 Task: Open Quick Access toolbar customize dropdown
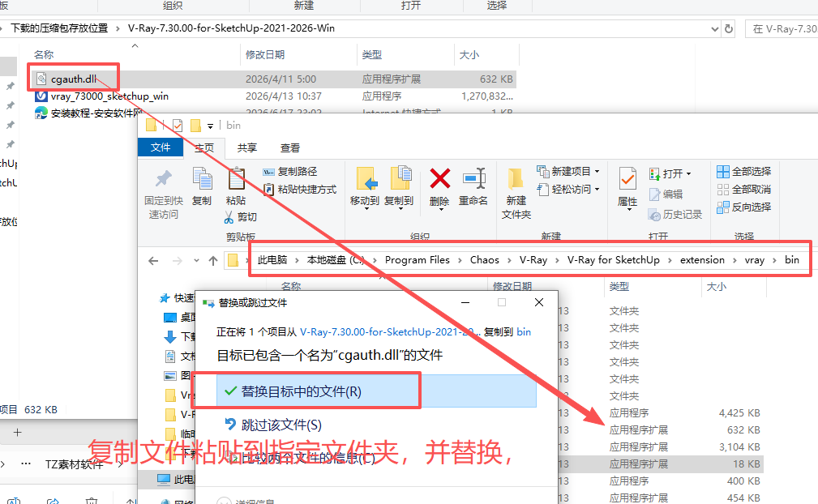210,126
